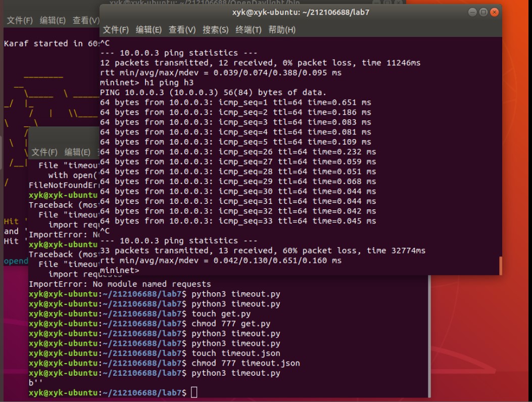The width and height of the screenshot is (532, 402).
Task: Click 'FileNotFoundErr' line in timeout terminal
Action: click(64, 185)
